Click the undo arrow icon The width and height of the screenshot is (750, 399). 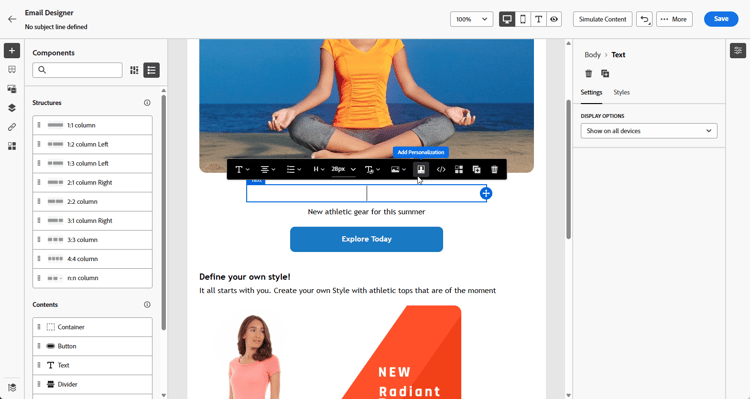click(x=644, y=19)
